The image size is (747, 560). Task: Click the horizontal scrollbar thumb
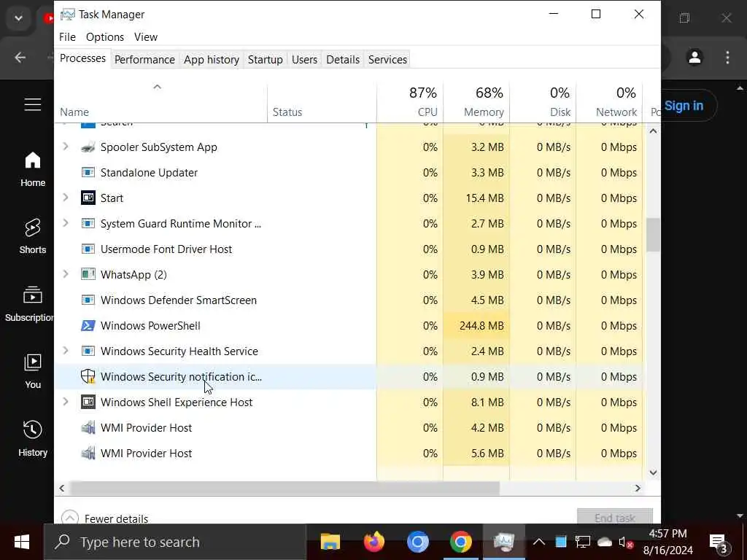tap(285, 488)
